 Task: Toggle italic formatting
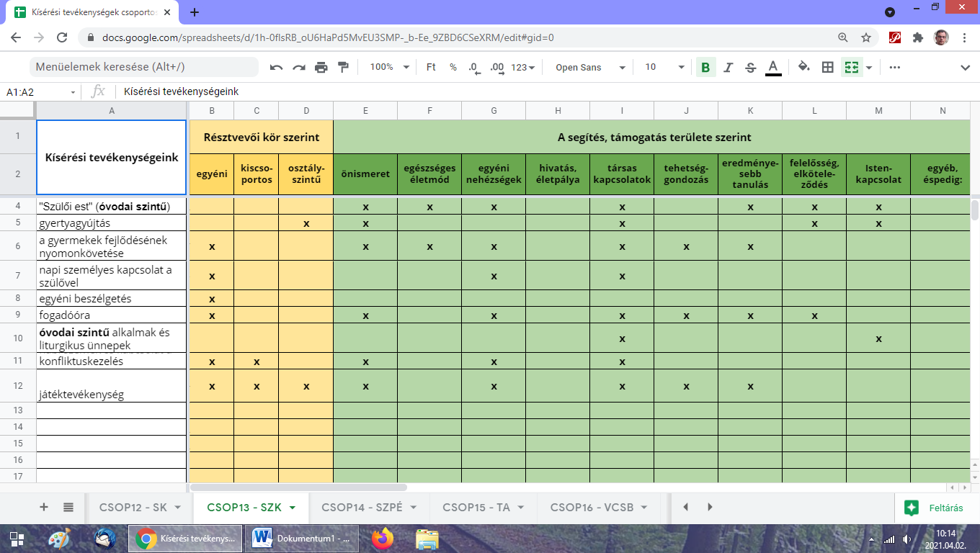click(x=728, y=67)
